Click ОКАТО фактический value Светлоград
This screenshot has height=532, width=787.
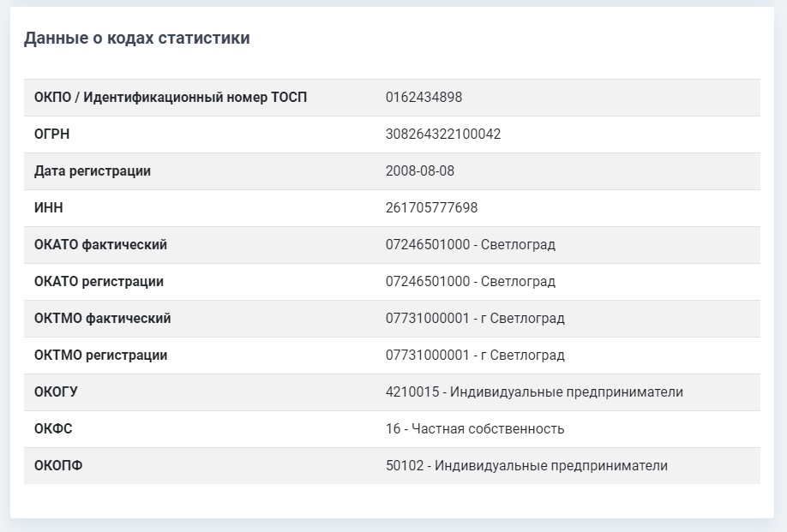pyautogui.click(x=518, y=245)
